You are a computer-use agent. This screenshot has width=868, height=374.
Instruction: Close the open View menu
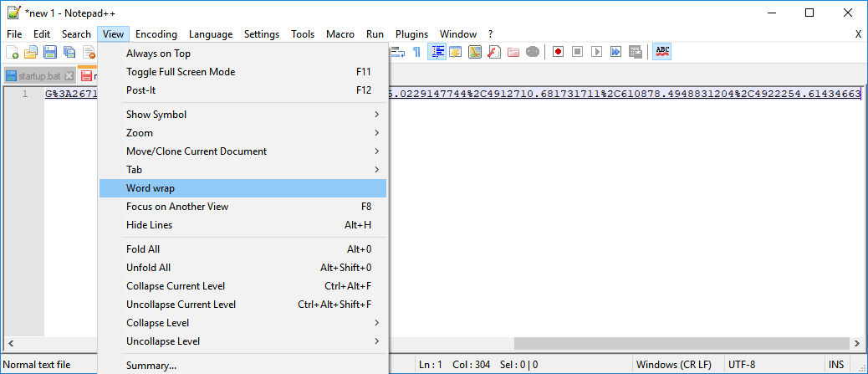[113, 34]
